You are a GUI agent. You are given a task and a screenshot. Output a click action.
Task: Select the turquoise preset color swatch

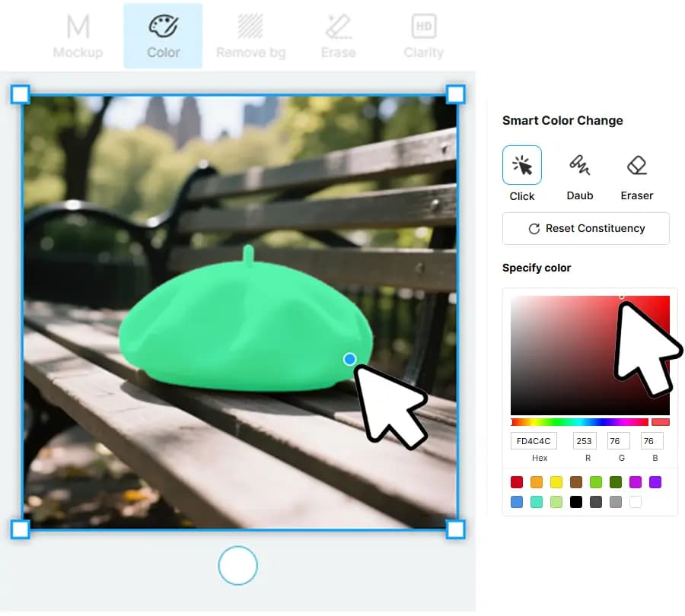(x=537, y=502)
